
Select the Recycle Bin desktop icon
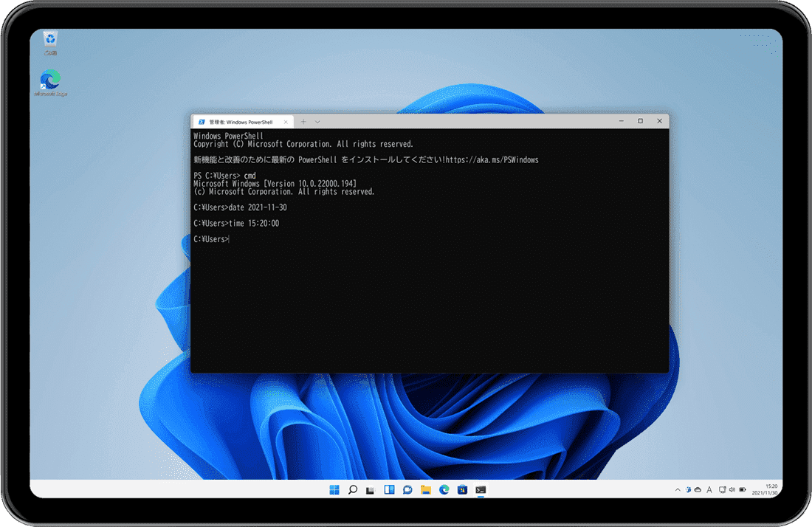point(50,44)
